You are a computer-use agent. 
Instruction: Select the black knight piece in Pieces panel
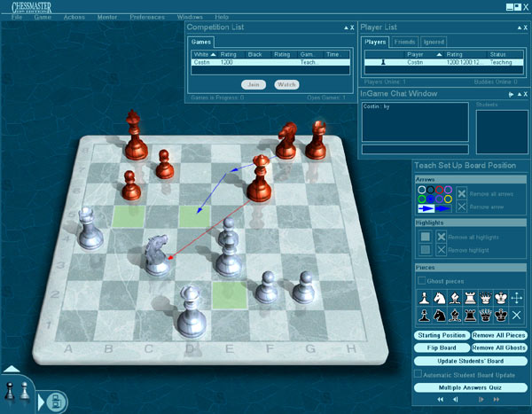click(x=440, y=316)
